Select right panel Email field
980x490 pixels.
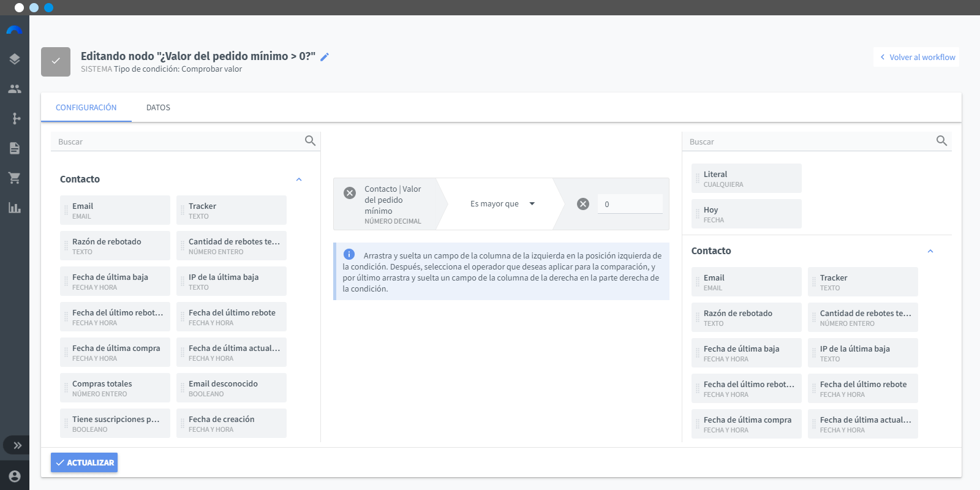747,282
